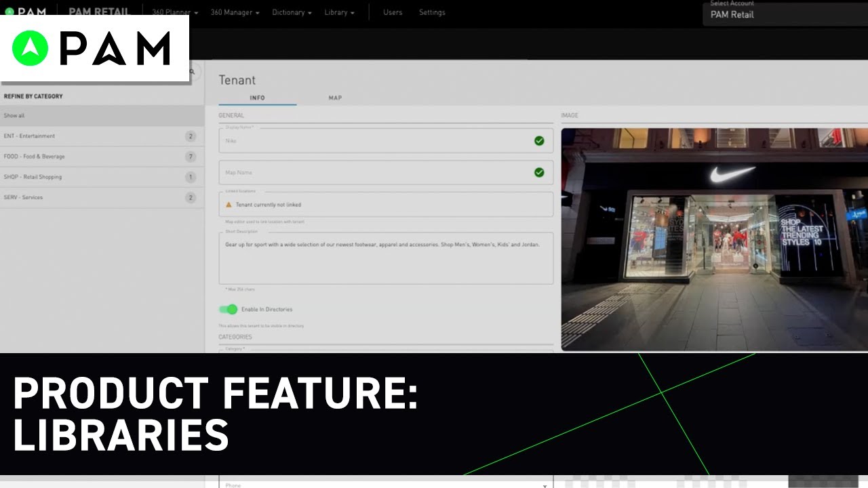Open the Settings page
The image size is (868, 488).
(x=432, y=12)
